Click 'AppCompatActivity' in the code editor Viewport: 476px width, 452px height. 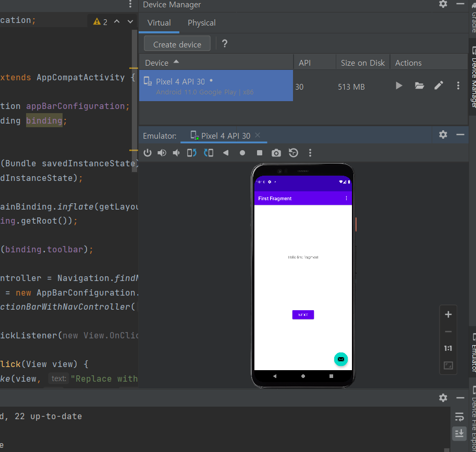(x=80, y=77)
